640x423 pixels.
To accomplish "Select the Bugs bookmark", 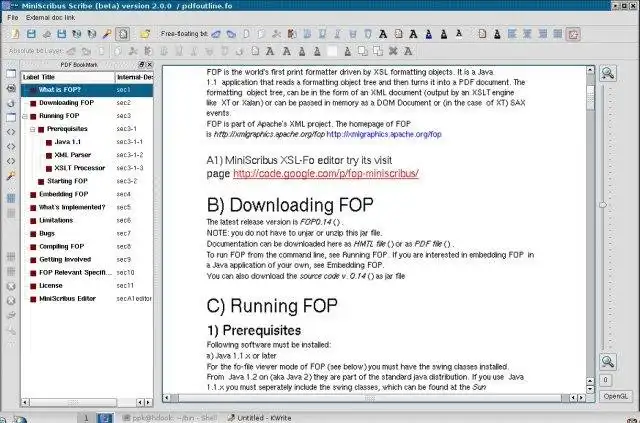I will coord(47,234).
